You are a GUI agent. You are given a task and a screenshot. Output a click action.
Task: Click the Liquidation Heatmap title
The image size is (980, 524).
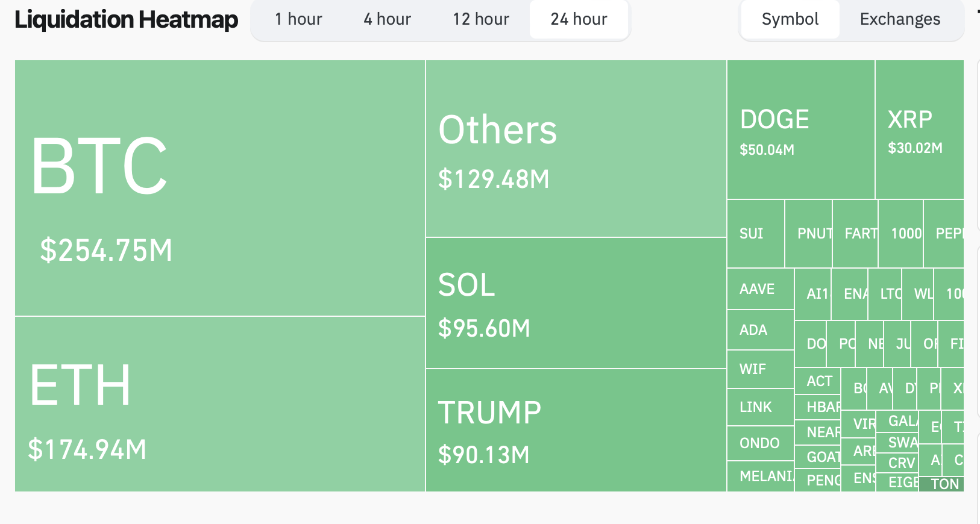(127, 20)
